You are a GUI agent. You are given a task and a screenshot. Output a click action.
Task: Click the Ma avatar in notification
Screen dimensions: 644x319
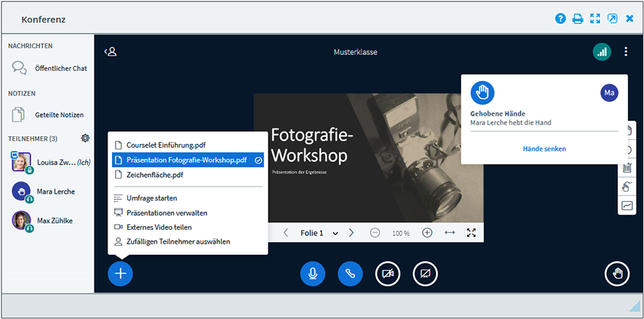pyautogui.click(x=609, y=93)
